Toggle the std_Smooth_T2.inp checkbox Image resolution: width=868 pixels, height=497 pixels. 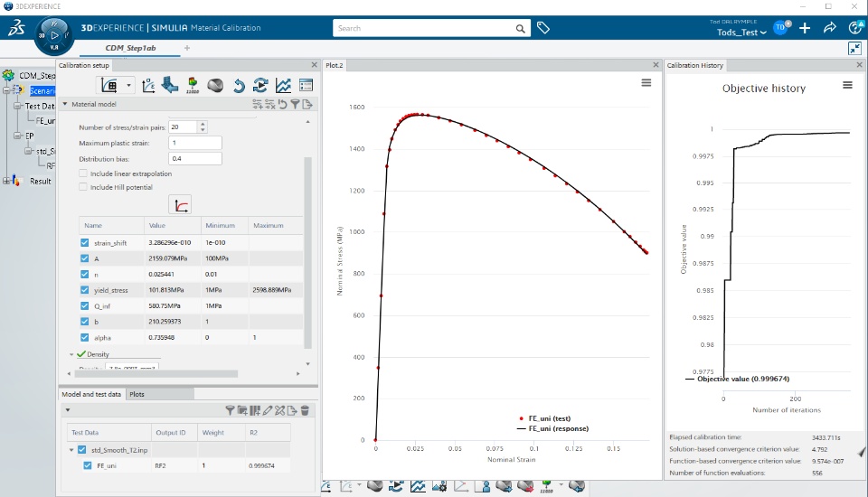click(82, 450)
